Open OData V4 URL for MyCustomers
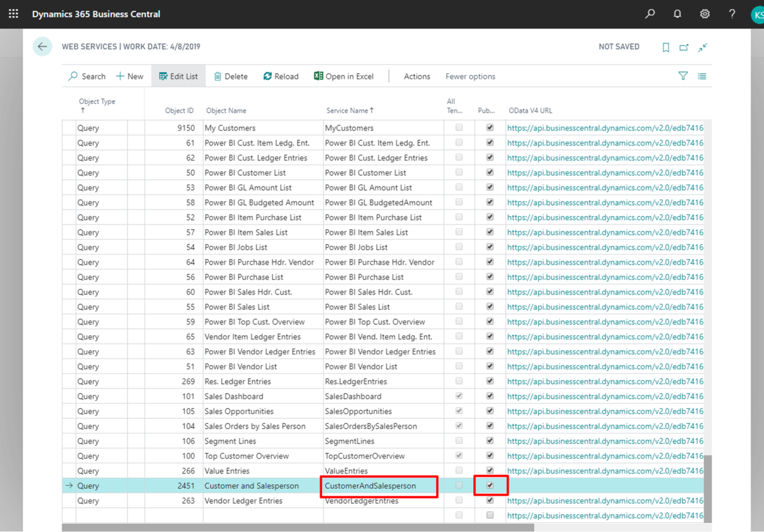764x532 pixels. click(605, 128)
